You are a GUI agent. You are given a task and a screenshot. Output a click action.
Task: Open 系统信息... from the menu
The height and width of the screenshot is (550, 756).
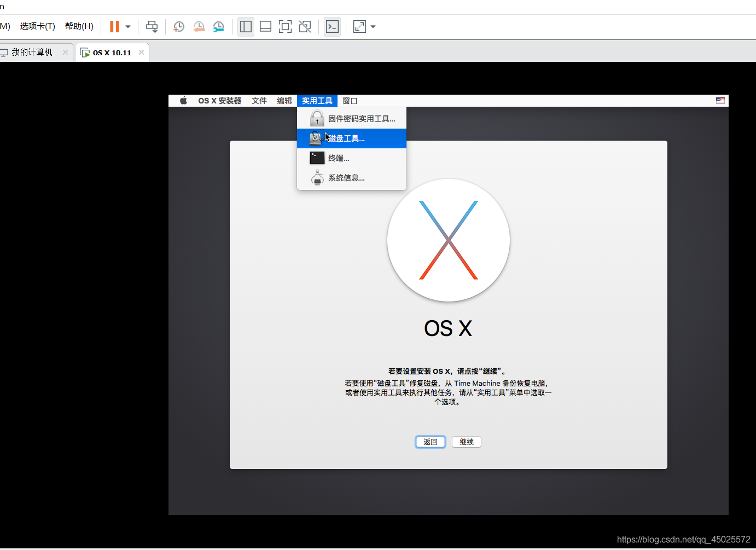352,178
